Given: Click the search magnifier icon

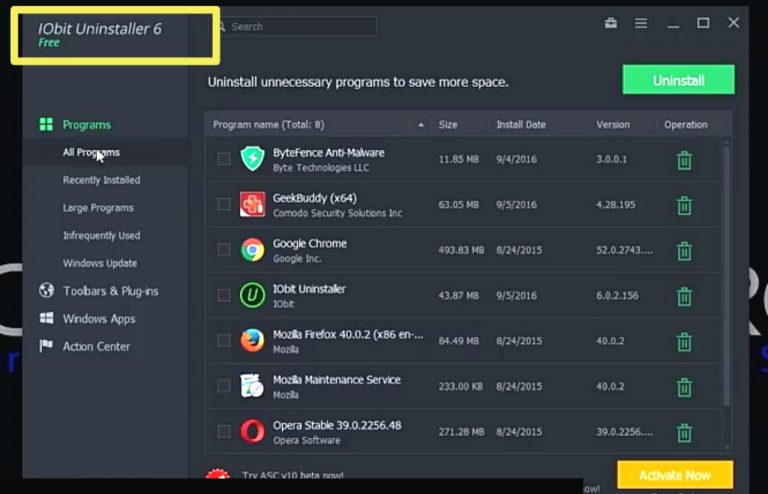Looking at the screenshot, I should (x=221, y=26).
